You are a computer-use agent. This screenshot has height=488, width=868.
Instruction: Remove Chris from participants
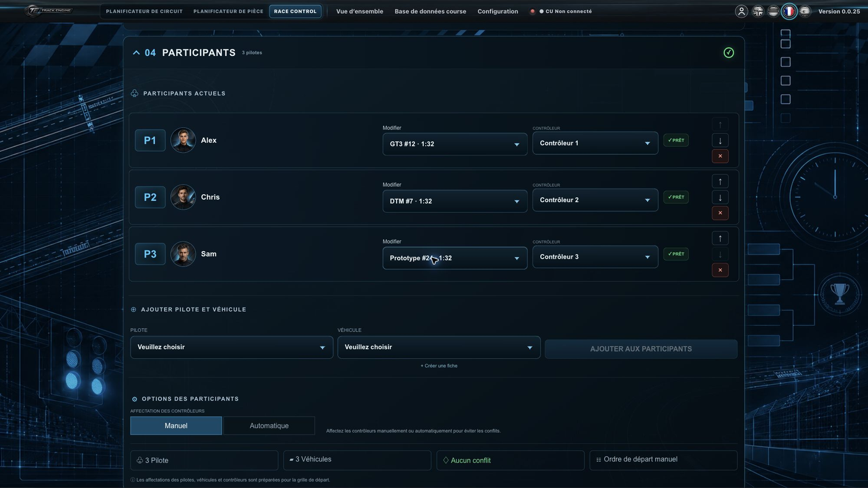point(720,213)
